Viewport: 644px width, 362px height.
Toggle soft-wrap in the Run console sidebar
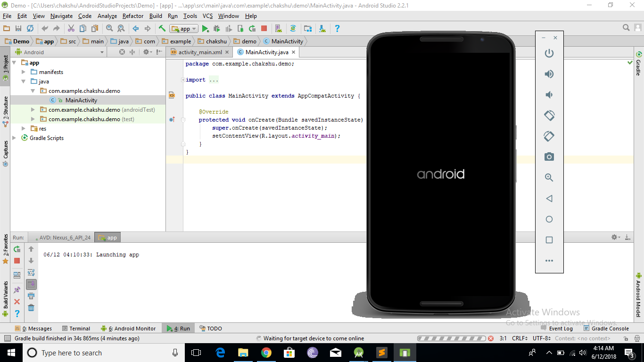(31, 272)
